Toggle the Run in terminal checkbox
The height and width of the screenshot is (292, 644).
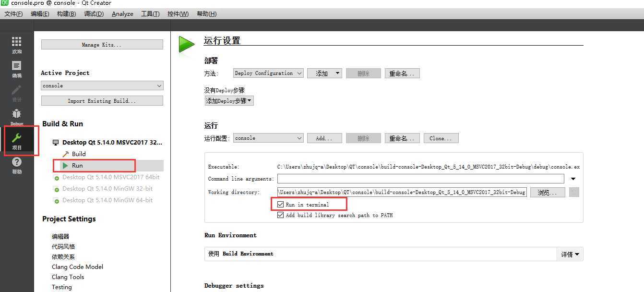pos(281,205)
